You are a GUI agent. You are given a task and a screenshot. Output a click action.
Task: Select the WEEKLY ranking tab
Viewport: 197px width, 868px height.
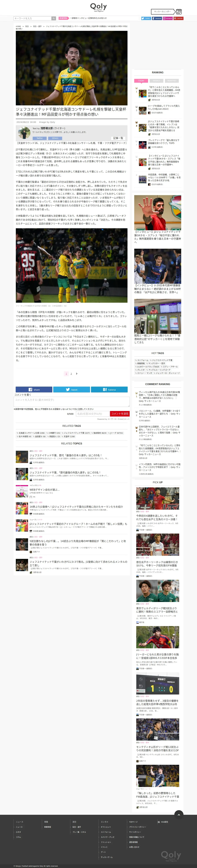pos(157,81)
